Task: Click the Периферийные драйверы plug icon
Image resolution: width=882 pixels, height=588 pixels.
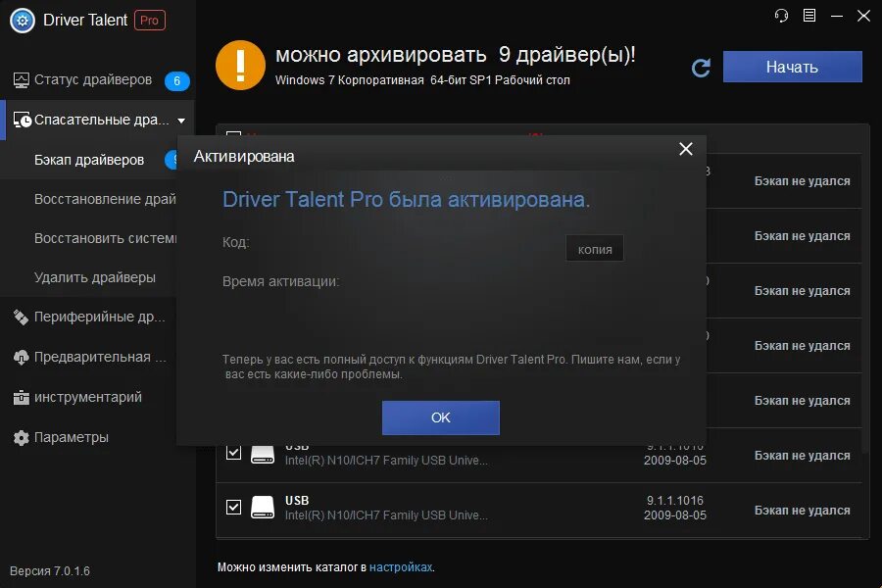Action: [21, 318]
